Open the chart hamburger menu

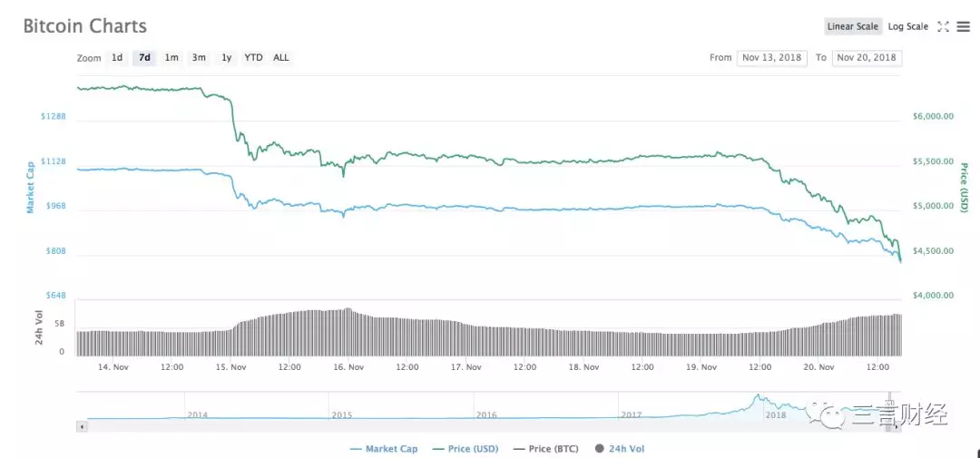[x=963, y=26]
